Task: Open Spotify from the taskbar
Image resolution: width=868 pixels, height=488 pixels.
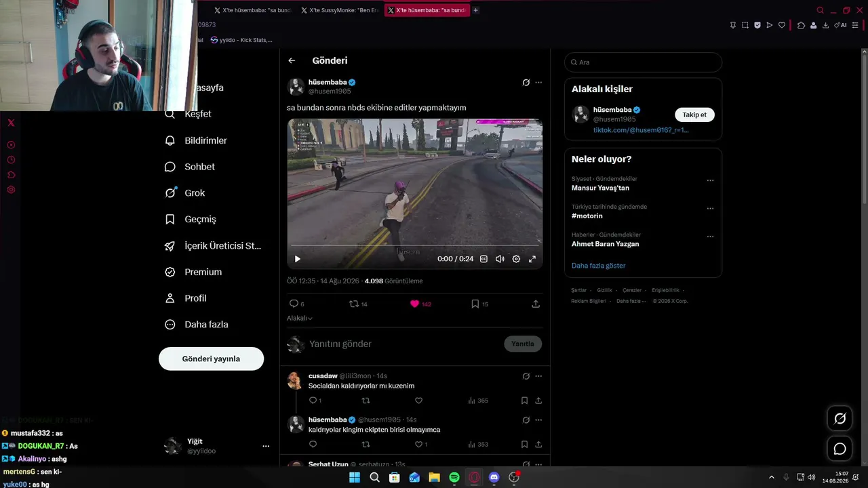Action: pos(454,477)
